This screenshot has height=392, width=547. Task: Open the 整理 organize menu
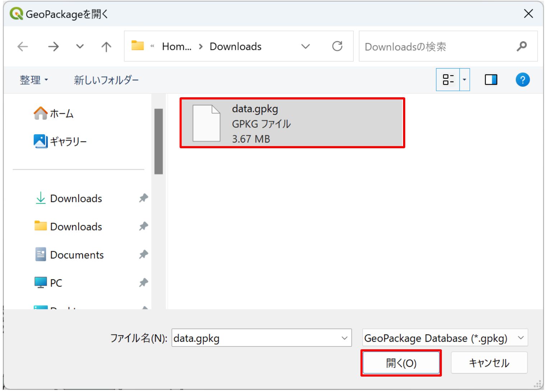(34, 80)
